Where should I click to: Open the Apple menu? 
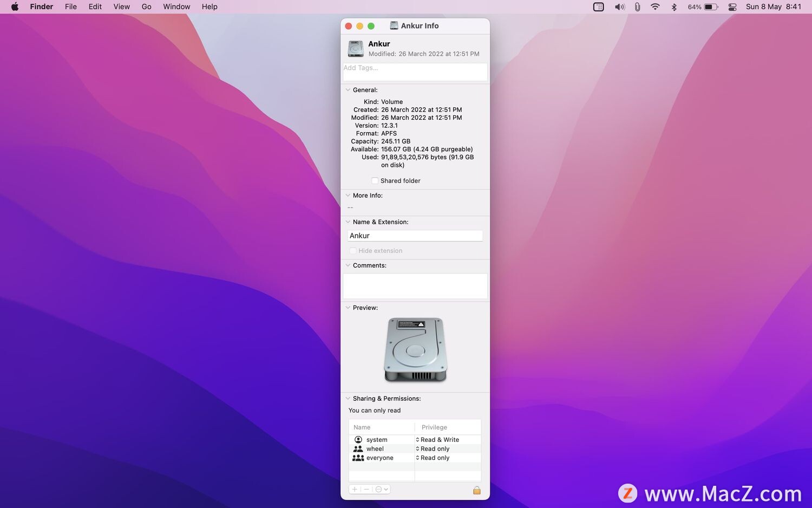coord(15,6)
